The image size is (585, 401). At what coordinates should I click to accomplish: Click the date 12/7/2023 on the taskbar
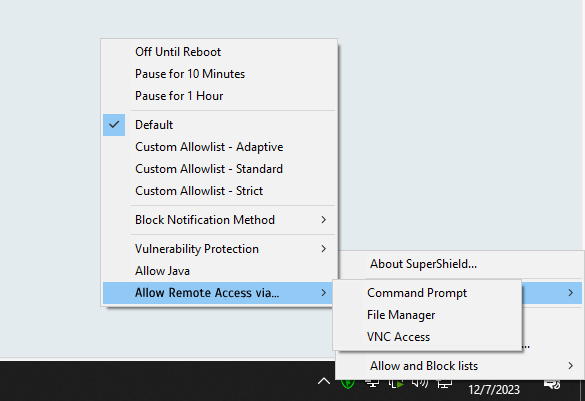tap(494, 390)
